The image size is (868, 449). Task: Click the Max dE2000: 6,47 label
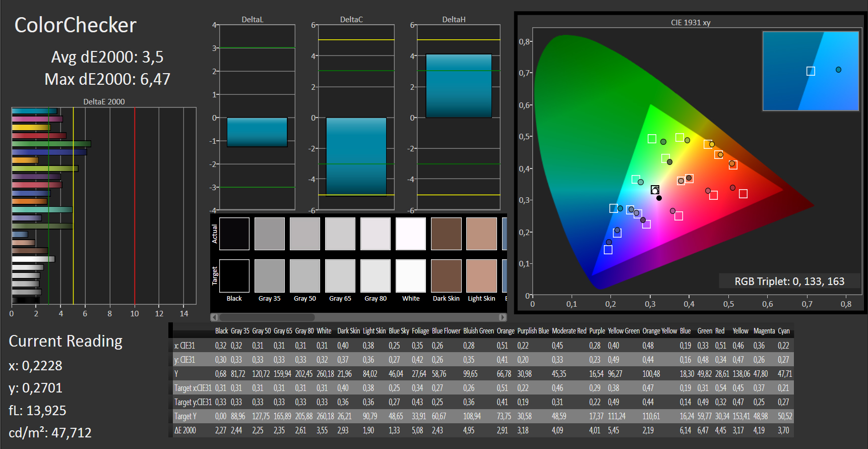click(x=107, y=79)
